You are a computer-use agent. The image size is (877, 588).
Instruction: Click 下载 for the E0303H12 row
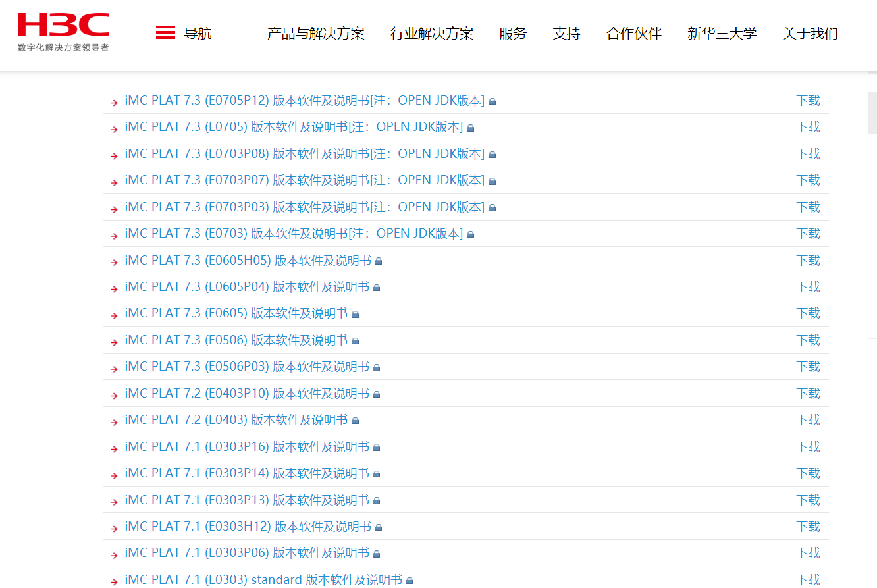[x=808, y=527]
